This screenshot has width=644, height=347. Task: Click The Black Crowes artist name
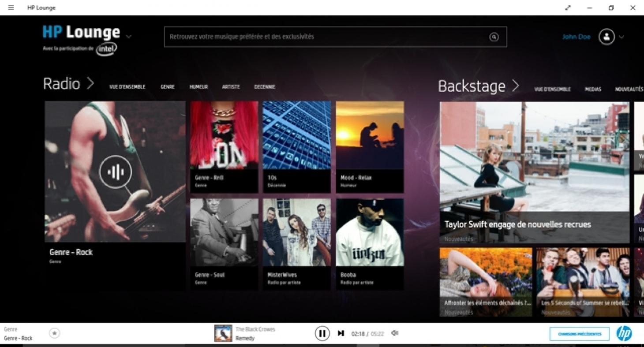coord(255,329)
